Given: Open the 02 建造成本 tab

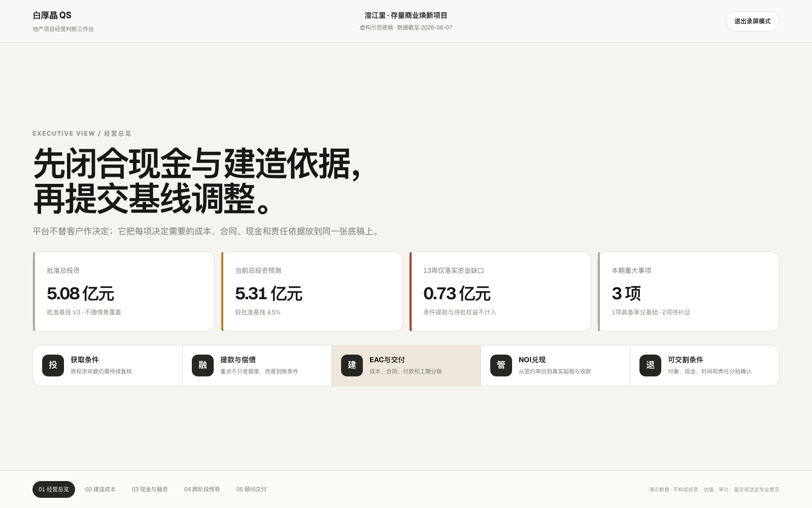Looking at the screenshot, I should (100, 489).
